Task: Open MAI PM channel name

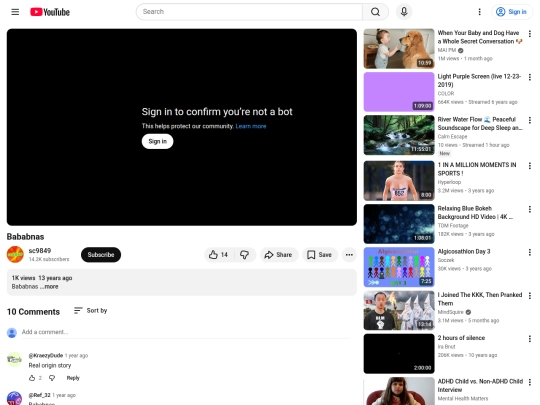Action: [447, 50]
